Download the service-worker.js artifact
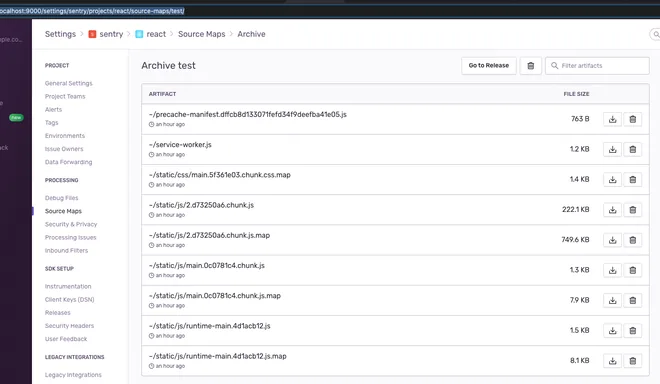Screen dimensions: 660x384 612,149
